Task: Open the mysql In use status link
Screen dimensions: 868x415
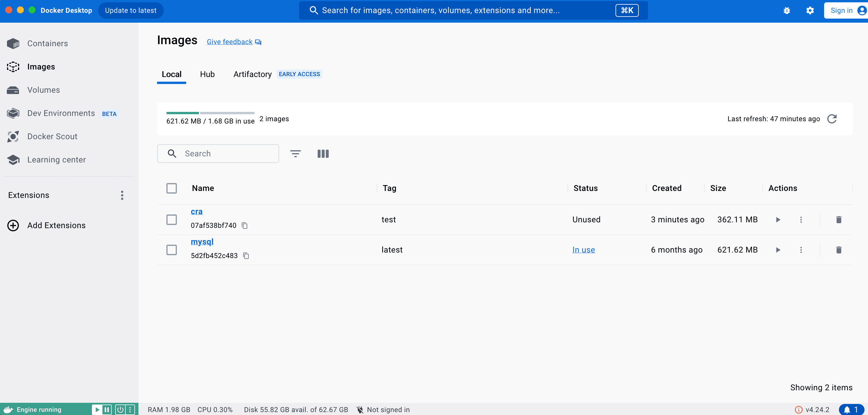Action: point(583,250)
